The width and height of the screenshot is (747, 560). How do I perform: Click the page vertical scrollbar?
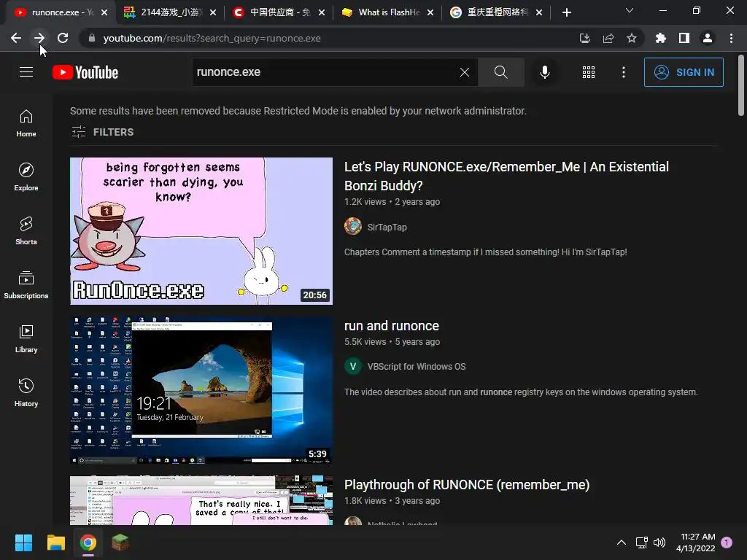point(741,86)
